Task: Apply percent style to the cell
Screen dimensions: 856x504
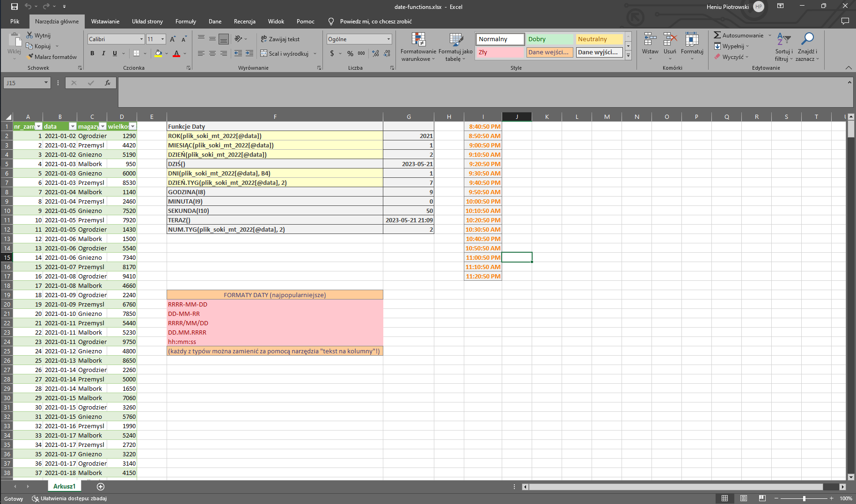Action: pos(350,54)
